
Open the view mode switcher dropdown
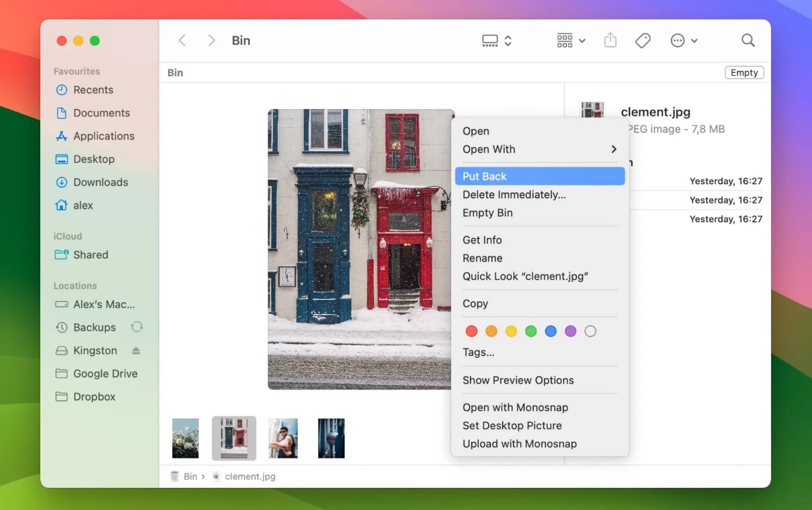click(497, 41)
